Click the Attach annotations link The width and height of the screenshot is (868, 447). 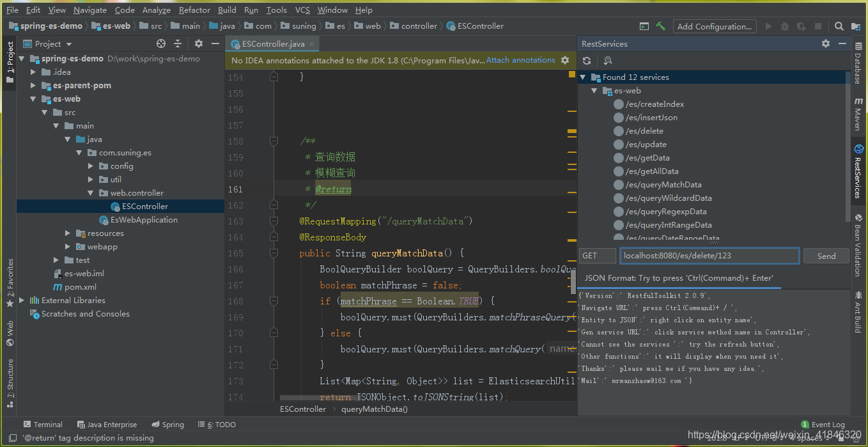click(x=520, y=60)
